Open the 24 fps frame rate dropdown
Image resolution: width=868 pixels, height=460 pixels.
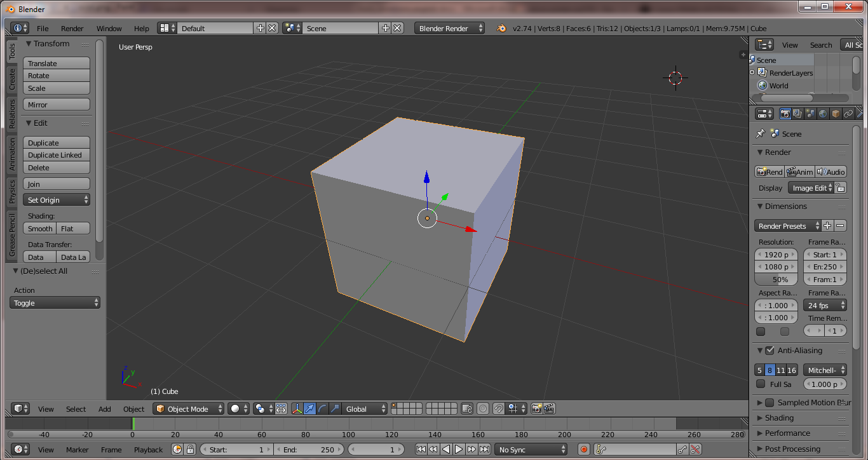coord(825,305)
